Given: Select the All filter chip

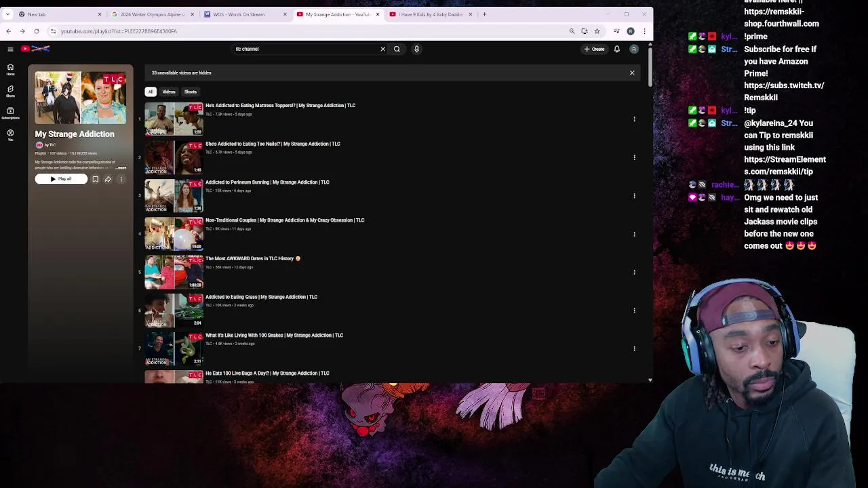Looking at the screenshot, I should [151, 91].
